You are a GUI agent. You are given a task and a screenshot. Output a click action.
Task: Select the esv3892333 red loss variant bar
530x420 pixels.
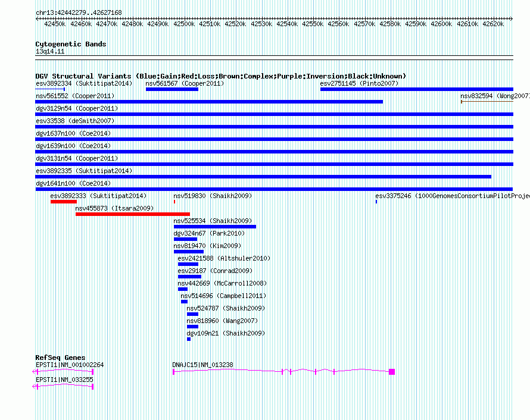[63, 202]
